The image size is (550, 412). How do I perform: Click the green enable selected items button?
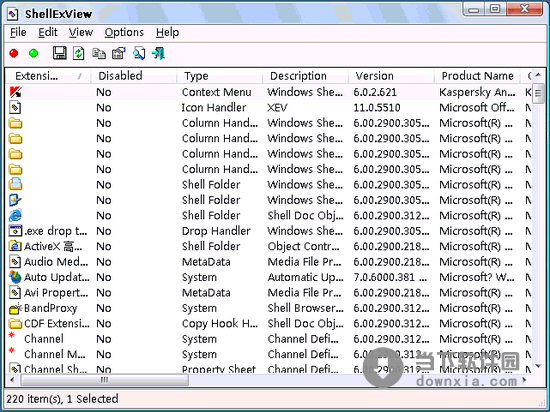tap(34, 53)
